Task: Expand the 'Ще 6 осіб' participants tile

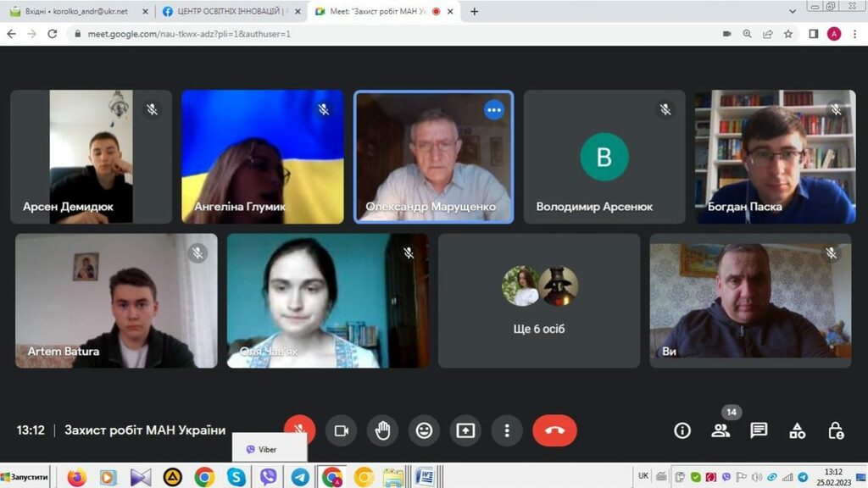Action: (x=538, y=301)
